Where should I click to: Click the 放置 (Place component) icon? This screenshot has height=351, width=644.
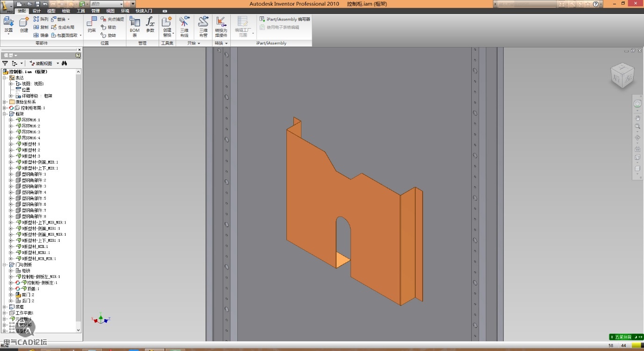(x=8, y=22)
